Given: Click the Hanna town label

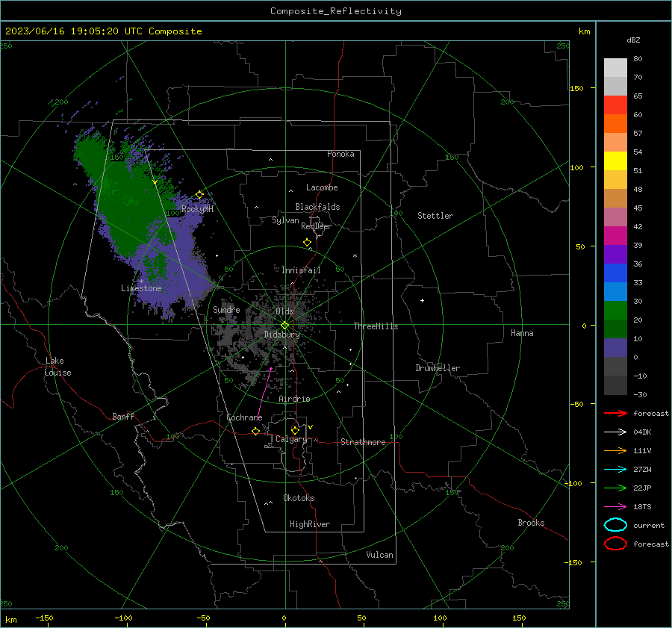Looking at the screenshot, I should pos(522,333).
